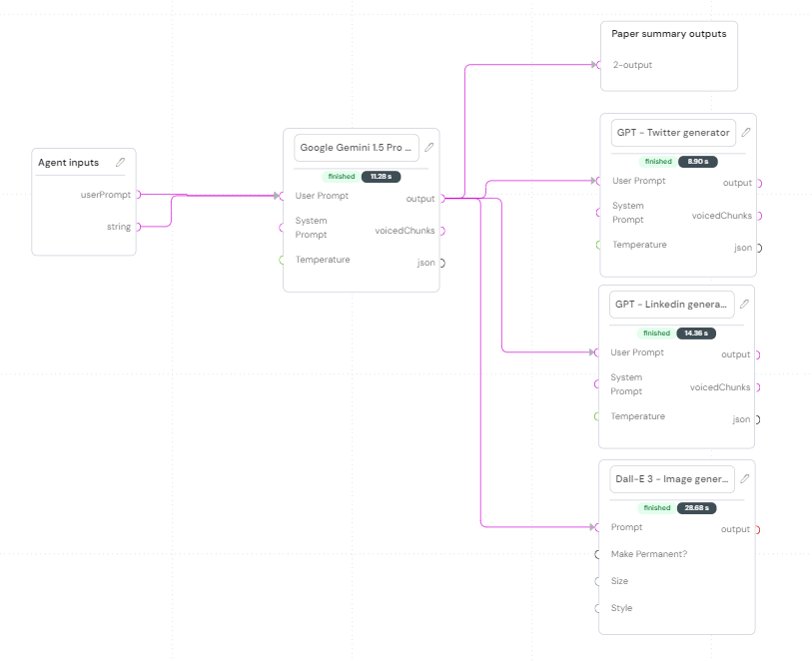The image size is (812, 661).
Task: Click the Agent inputs node title
Action: point(68,163)
